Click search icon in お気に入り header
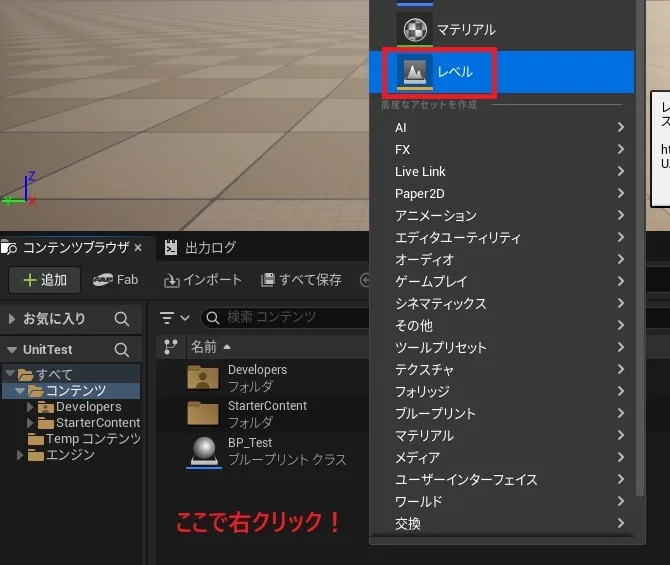 pyautogui.click(x=122, y=319)
